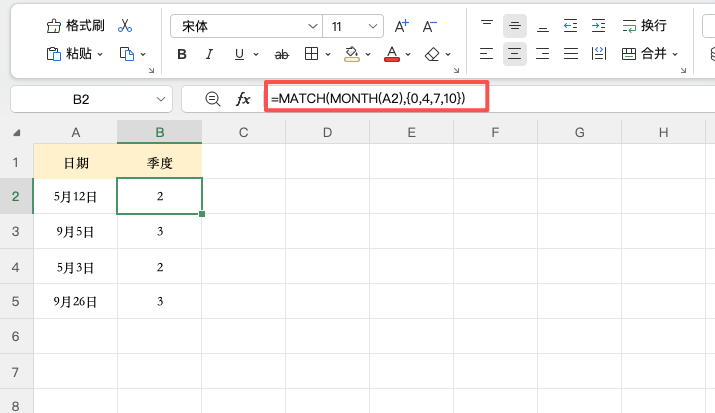This screenshot has height=413, width=715.
Task: Click Merge cells (合并) button
Action: [x=644, y=54]
